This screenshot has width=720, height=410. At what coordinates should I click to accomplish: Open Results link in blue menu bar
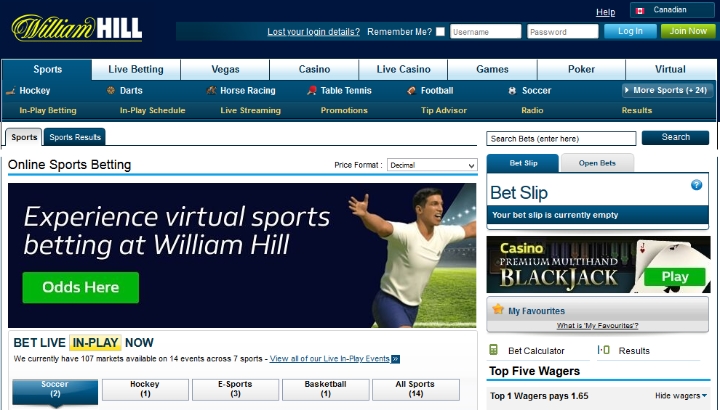coord(636,110)
